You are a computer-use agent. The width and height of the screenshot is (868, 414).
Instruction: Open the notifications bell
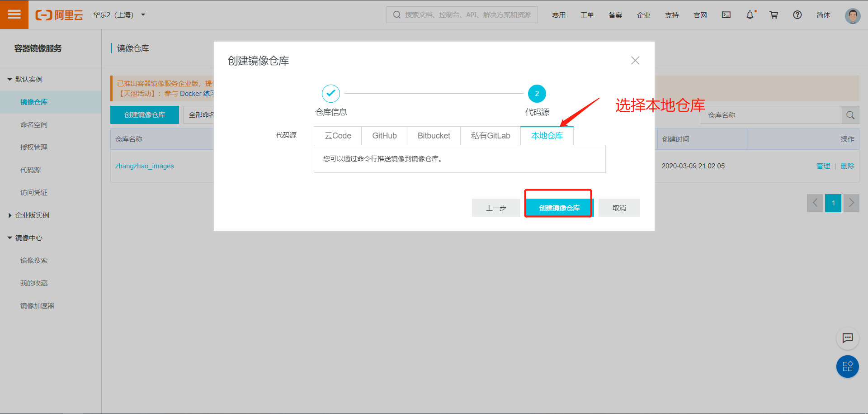pos(750,15)
